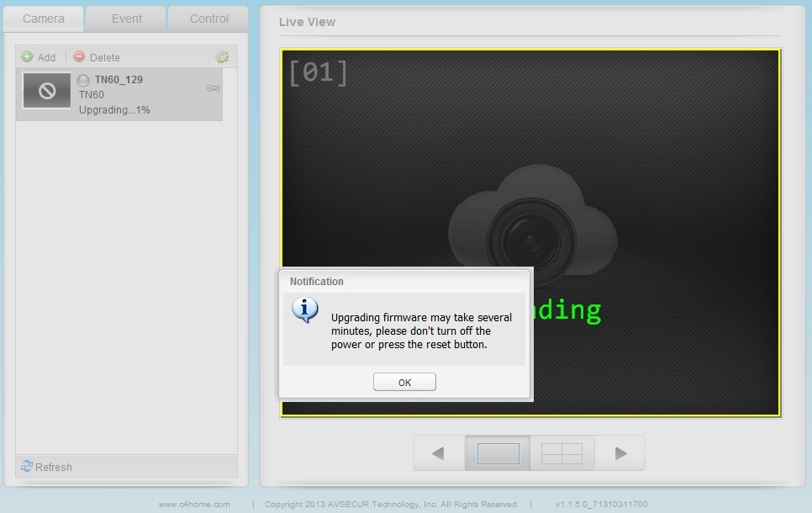This screenshot has height=513, width=812.
Task: Go to previous view page arrow
Action: pos(439,453)
